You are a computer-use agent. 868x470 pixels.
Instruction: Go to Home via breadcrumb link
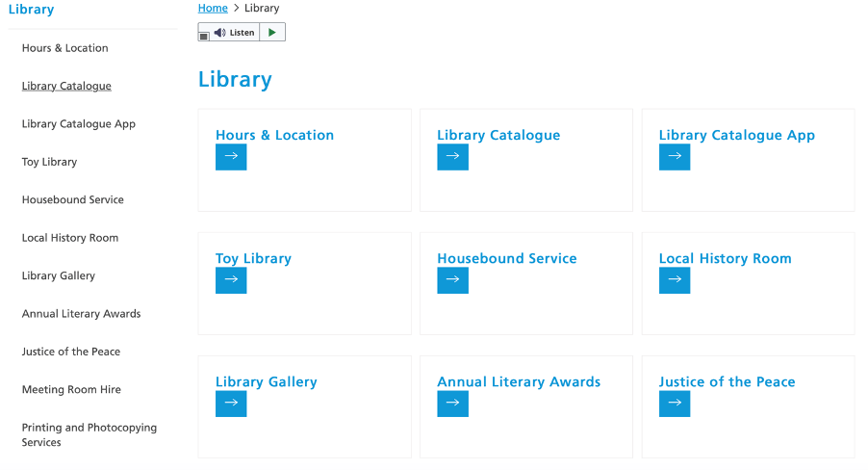point(213,8)
